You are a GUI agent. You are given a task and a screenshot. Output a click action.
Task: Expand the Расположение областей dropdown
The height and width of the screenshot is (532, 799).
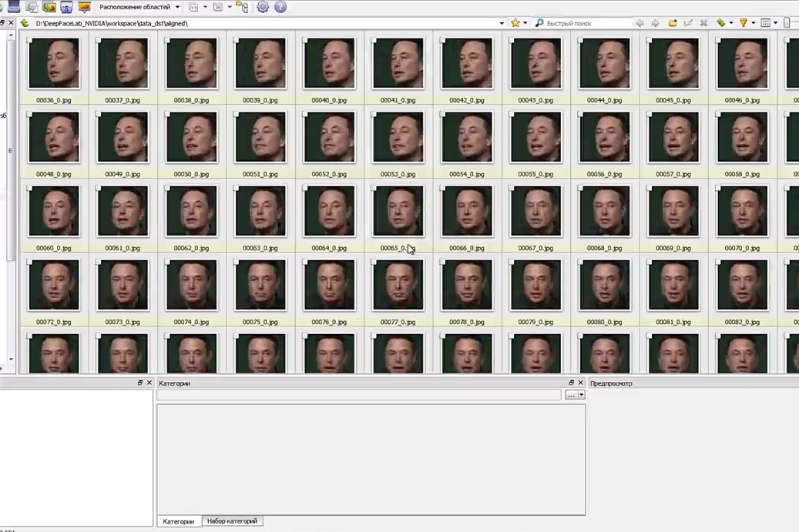click(177, 7)
